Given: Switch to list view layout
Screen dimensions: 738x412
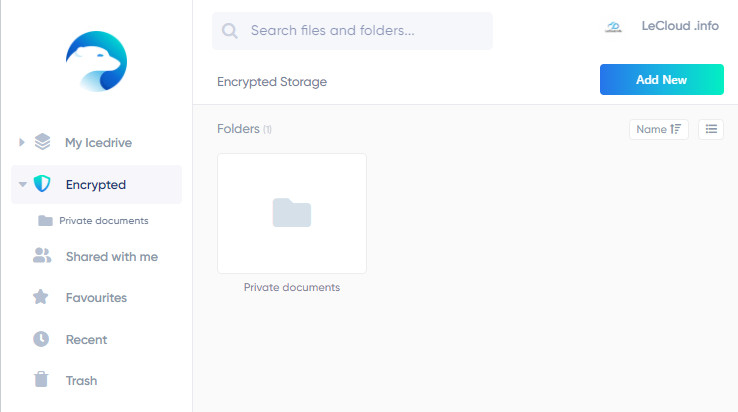Looking at the screenshot, I should (x=711, y=129).
